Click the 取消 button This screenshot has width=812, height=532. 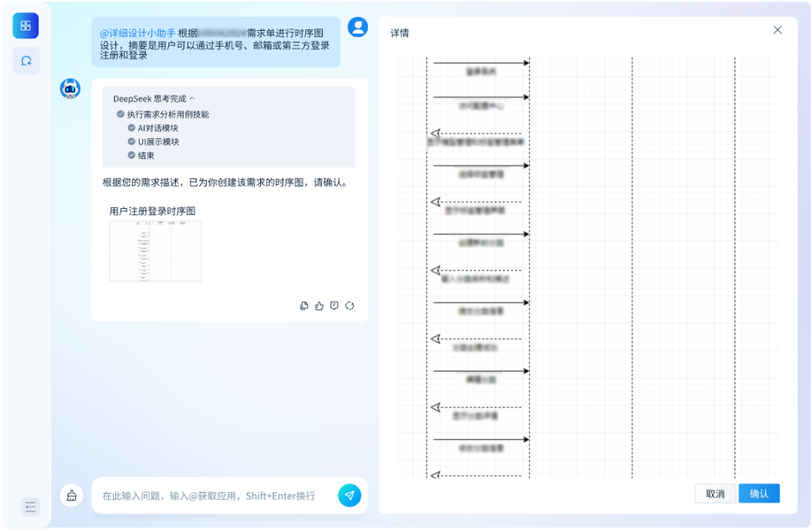tap(715, 494)
